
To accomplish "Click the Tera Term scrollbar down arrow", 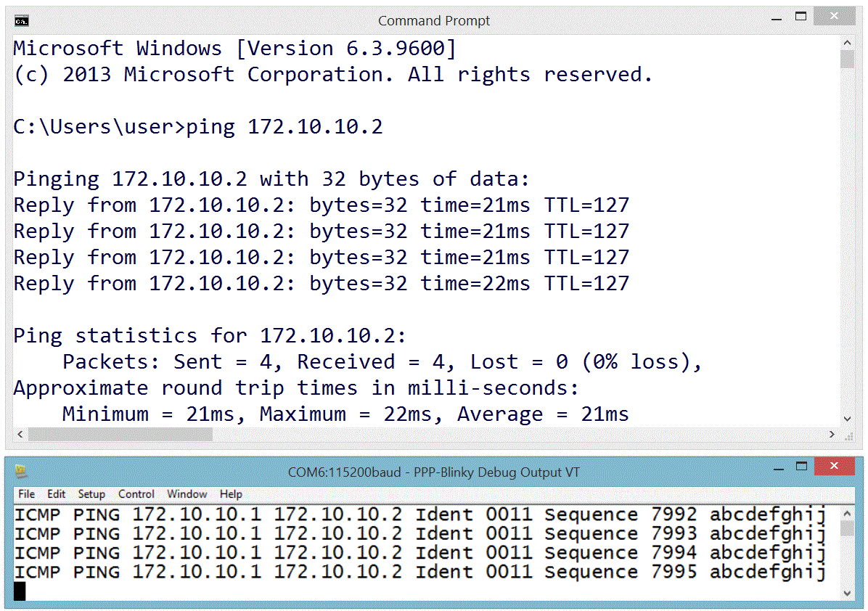I will [x=846, y=592].
